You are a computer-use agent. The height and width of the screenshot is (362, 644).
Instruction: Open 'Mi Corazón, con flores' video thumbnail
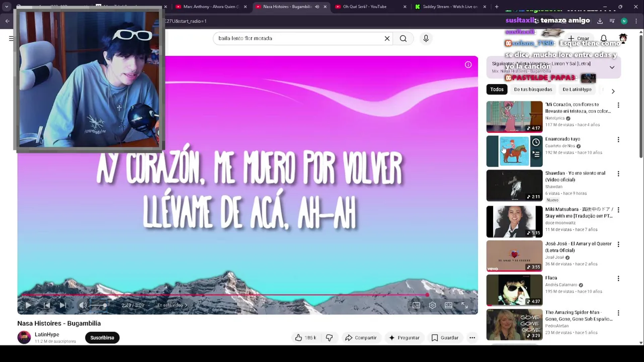[x=514, y=117]
